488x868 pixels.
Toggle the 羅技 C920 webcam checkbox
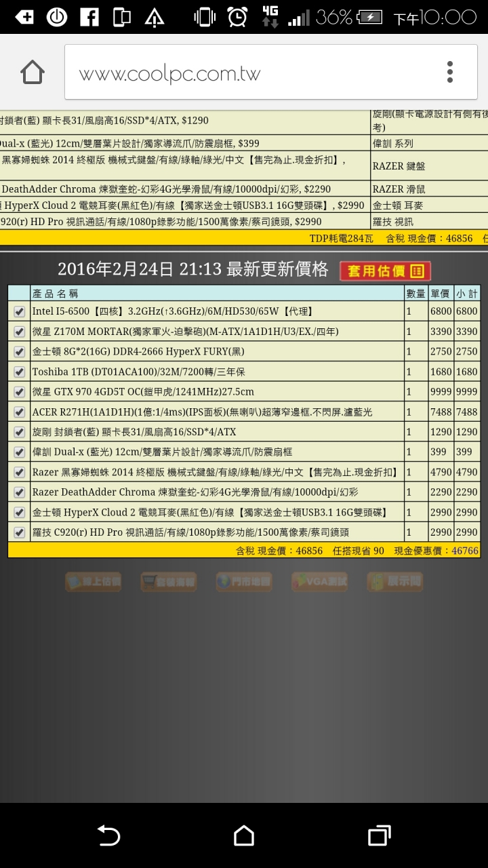(x=19, y=532)
